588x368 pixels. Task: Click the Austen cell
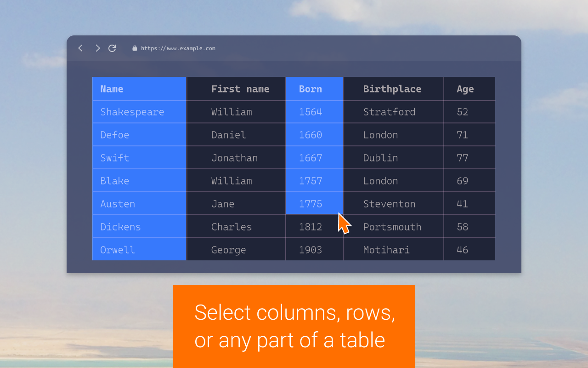(139, 204)
